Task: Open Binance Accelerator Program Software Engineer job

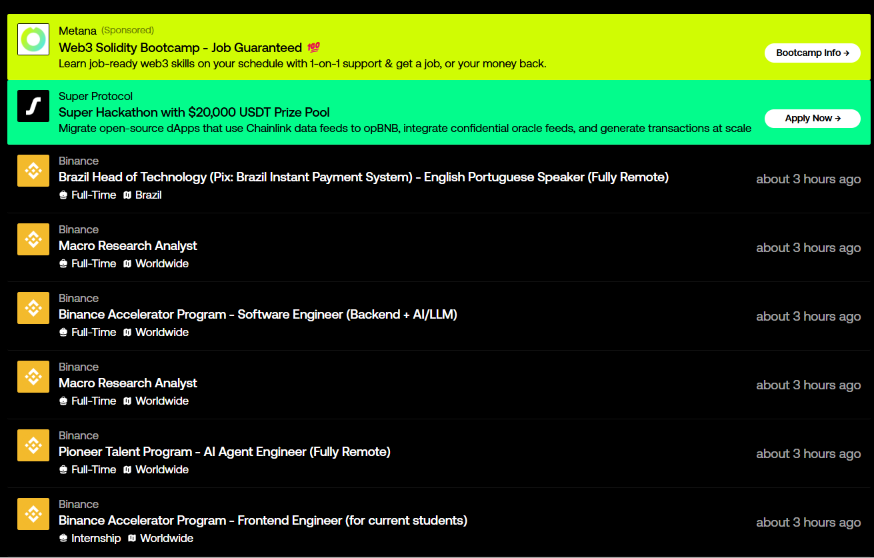Action: pyautogui.click(x=258, y=314)
